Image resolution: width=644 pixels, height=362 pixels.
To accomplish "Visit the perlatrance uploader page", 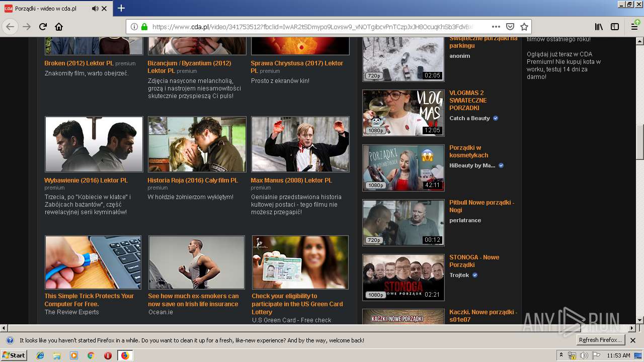I will pyautogui.click(x=465, y=220).
